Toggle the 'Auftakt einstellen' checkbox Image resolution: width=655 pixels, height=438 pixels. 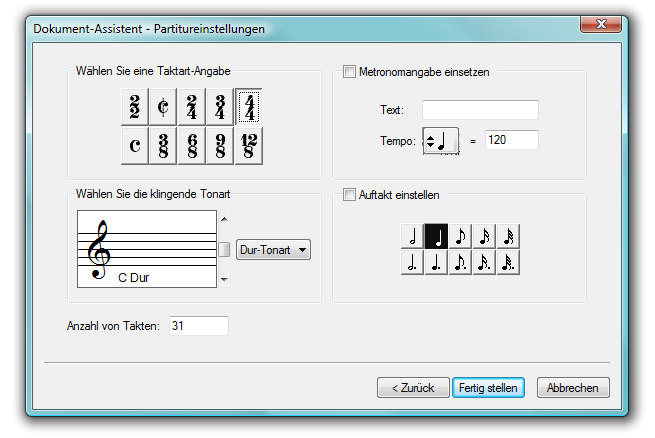click(x=349, y=194)
